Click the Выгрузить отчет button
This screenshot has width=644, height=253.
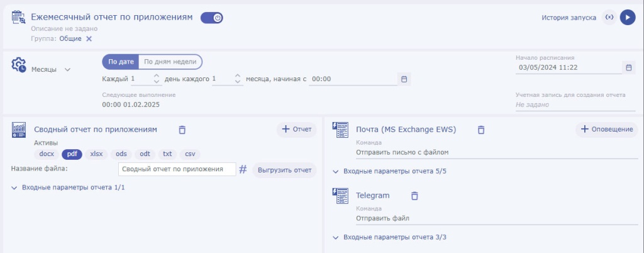(284, 170)
